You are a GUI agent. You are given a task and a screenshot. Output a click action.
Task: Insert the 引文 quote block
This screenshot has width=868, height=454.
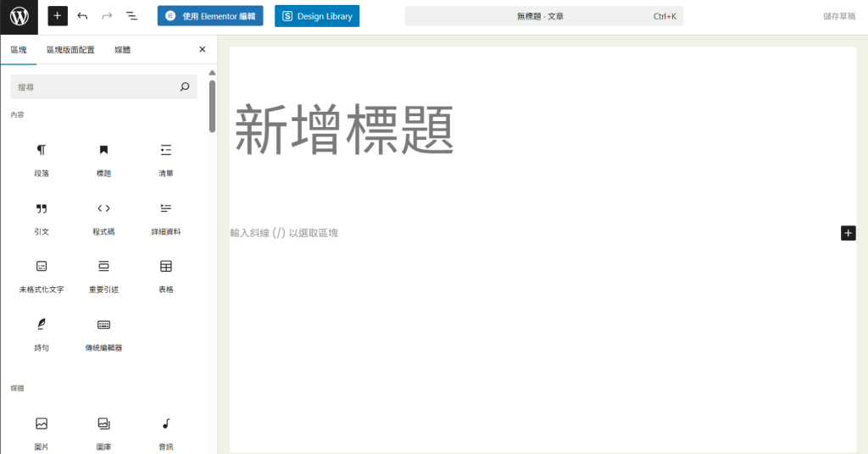tap(42, 217)
